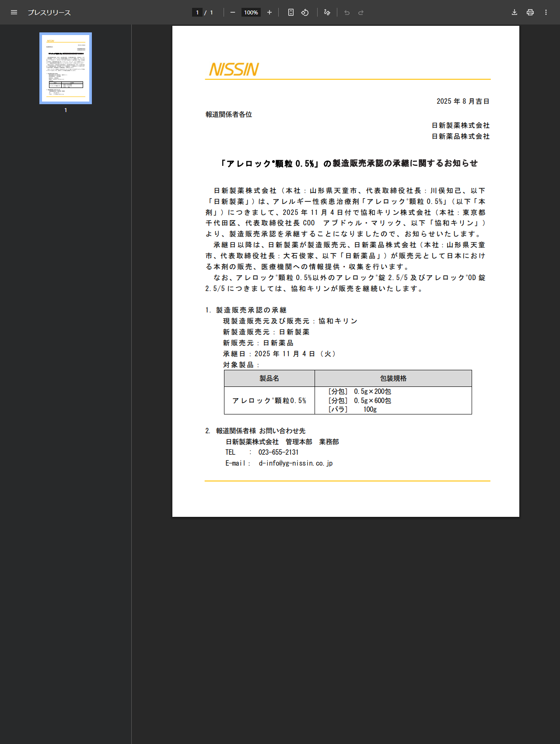
Task: Rotate the document counterclockwise
Action: coord(305,12)
